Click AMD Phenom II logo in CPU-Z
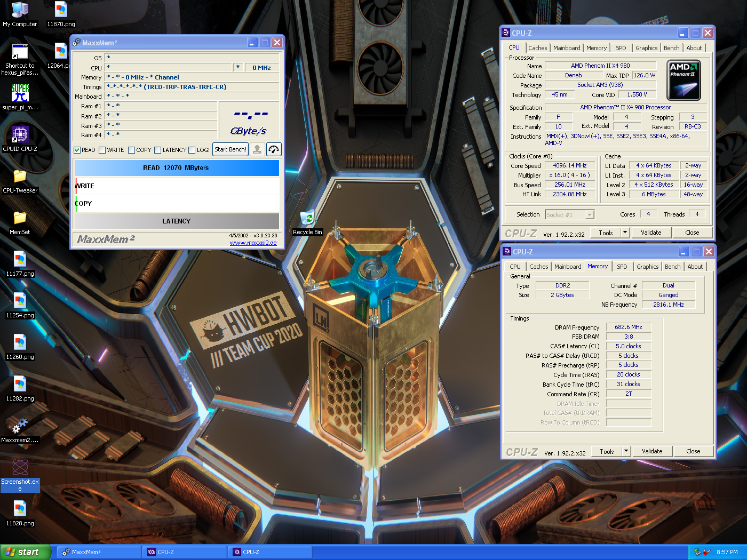Image resolution: width=747 pixels, height=560 pixels. coord(684,80)
